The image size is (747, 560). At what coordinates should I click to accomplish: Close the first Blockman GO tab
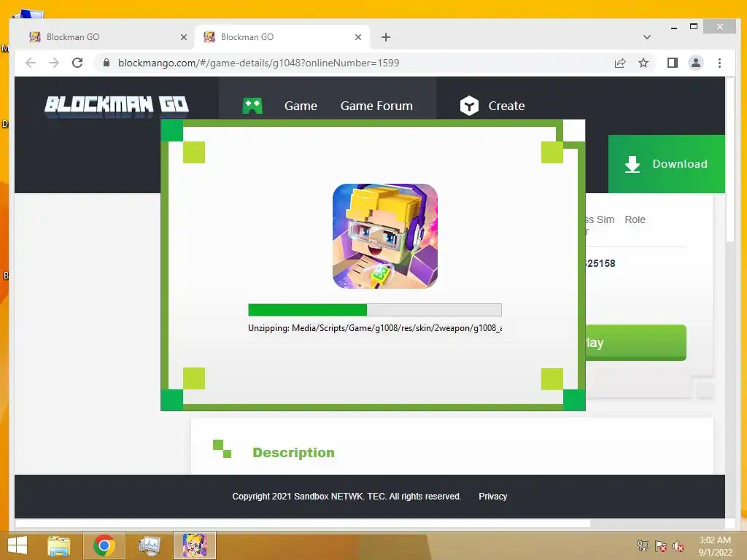click(x=183, y=37)
